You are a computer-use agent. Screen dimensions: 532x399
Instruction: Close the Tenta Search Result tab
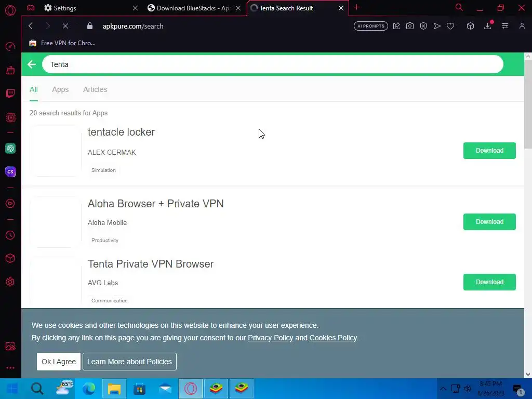tap(341, 8)
